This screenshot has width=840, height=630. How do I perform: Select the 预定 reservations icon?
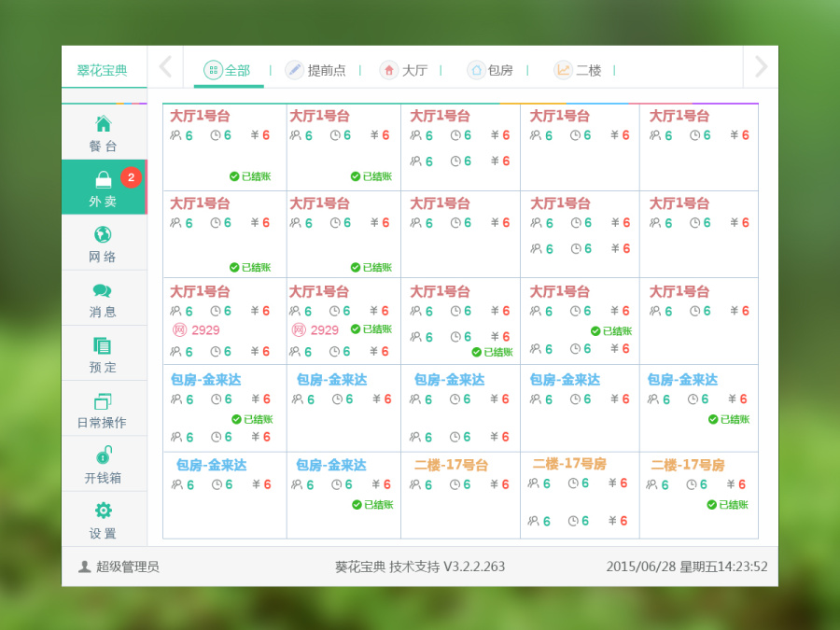[x=103, y=354]
